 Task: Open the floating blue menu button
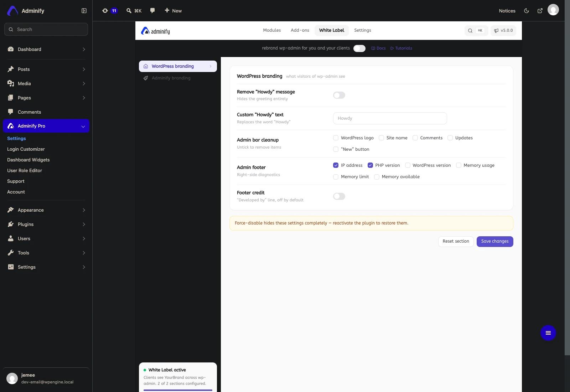click(x=548, y=333)
